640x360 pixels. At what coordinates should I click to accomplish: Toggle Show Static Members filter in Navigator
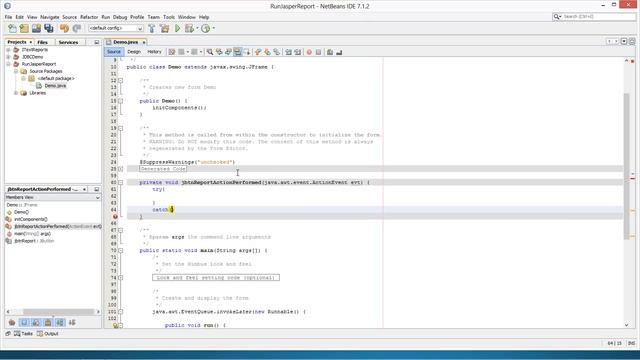pyautogui.click(x=36, y=322)
